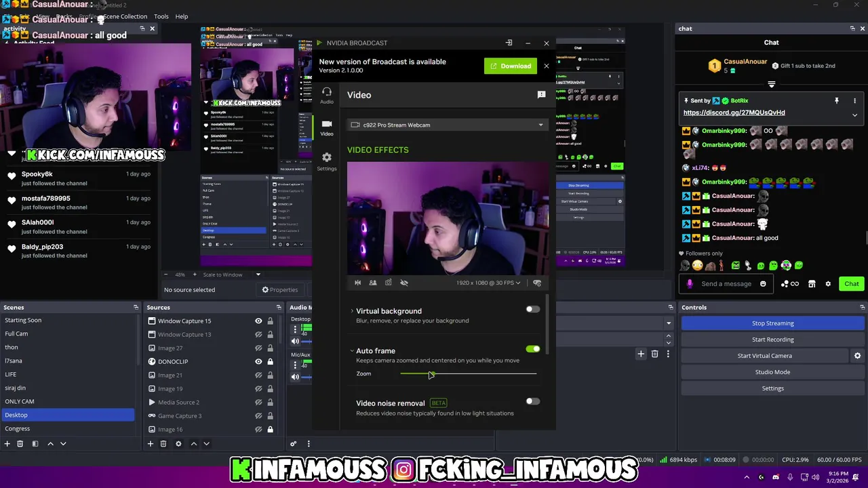This screenshot has height=488, width=868.
Task: Open the chat shop icon
Action: (812, 284)
